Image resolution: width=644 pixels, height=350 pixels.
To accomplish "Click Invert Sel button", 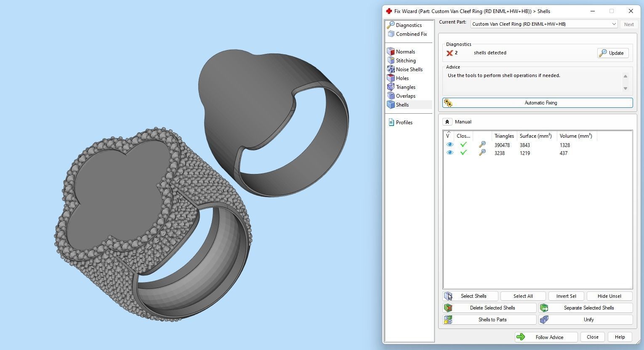I will (566, 296).
